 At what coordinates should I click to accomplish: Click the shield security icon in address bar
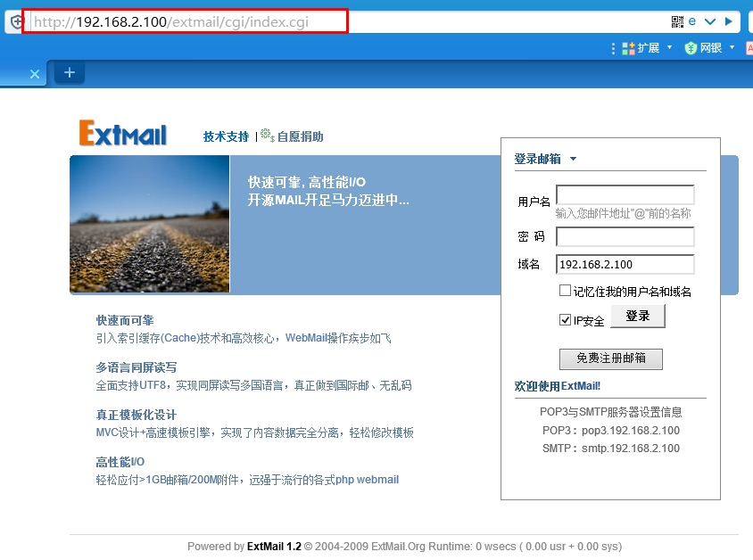(x=17, y=22)
